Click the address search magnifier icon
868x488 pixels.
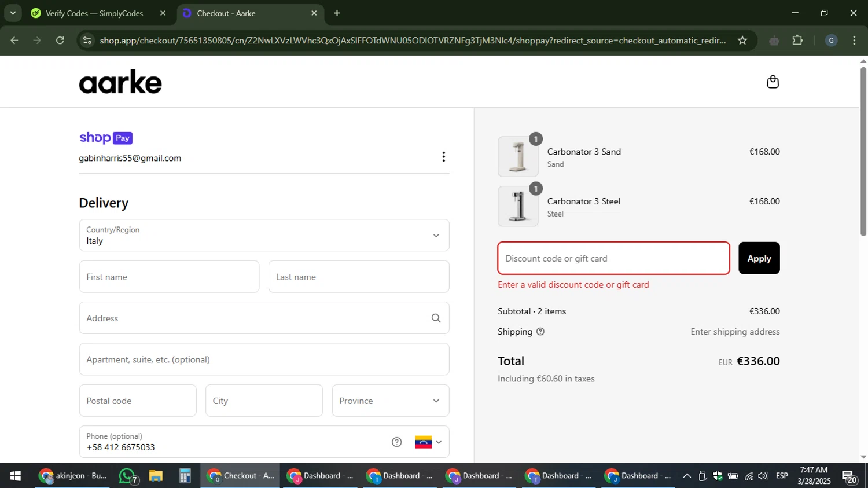point(436,318)
